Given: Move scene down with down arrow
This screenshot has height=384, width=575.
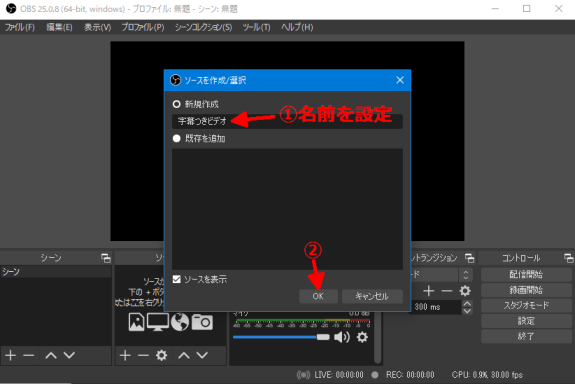Looking at the screenshot, I should pos(69,355).
